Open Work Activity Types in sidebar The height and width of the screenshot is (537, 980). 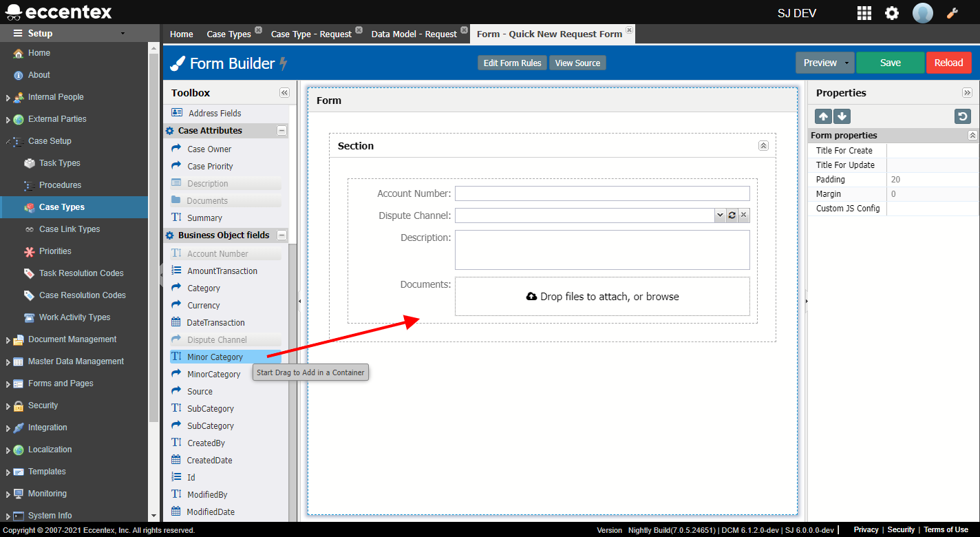tap(74, 317)
